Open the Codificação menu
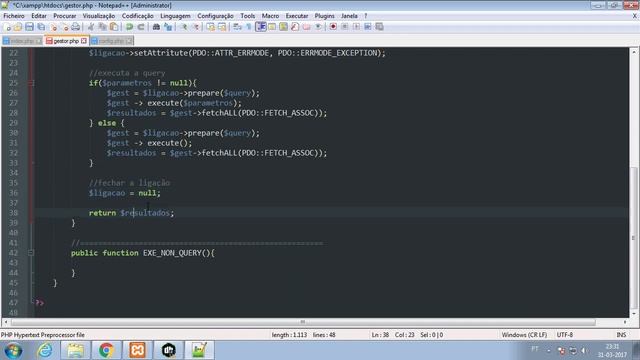The height and width of the screenshot is (360, 640). point(138,16)
